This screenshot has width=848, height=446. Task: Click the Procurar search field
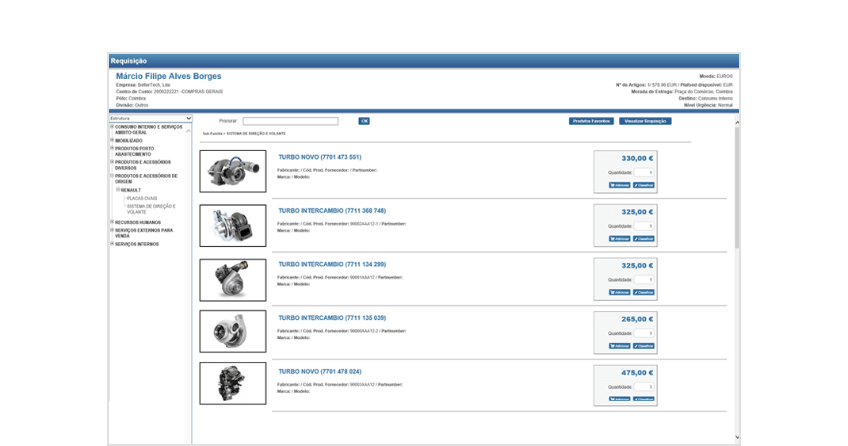point(290,121)
